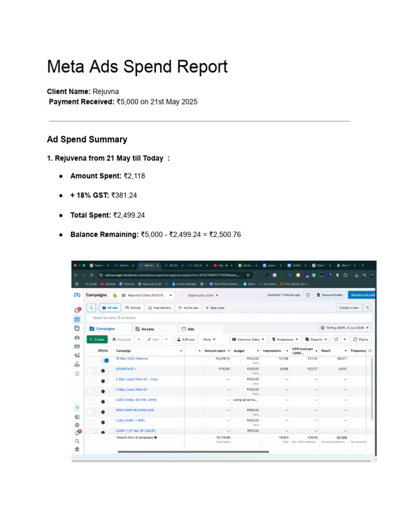Screen dimensions: 399x532
Task: Toggle on the ADVANTAGE + campaign
Action: (x=105, y=370)
